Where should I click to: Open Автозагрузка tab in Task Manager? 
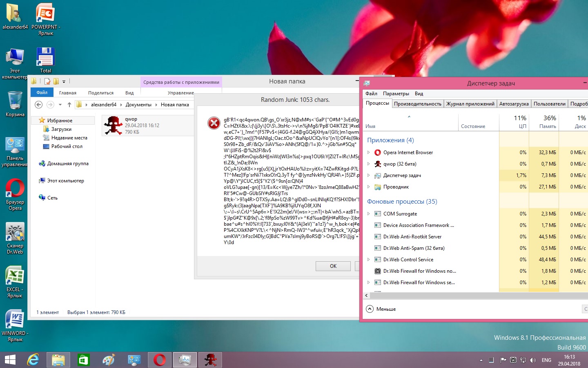(514, 104)
